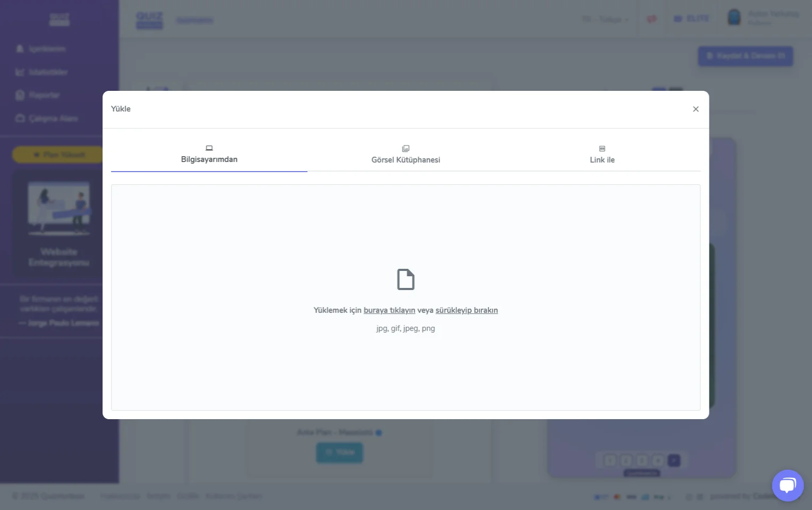This screenshot has height=510, width=812.
Task: Click the image library icon above Görsel Kütüphanesi
Action: (x=405, y=149)
